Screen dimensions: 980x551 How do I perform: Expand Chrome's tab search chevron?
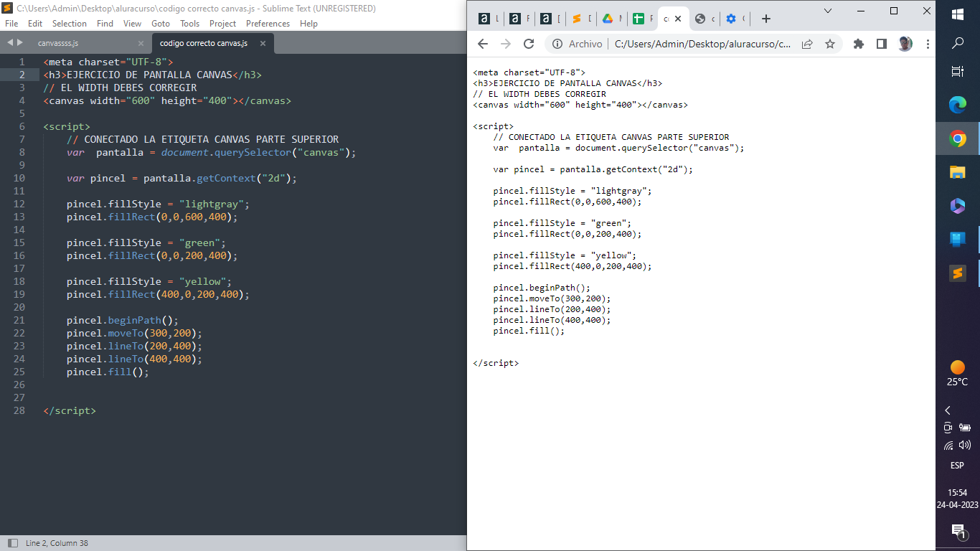point(828,11)
